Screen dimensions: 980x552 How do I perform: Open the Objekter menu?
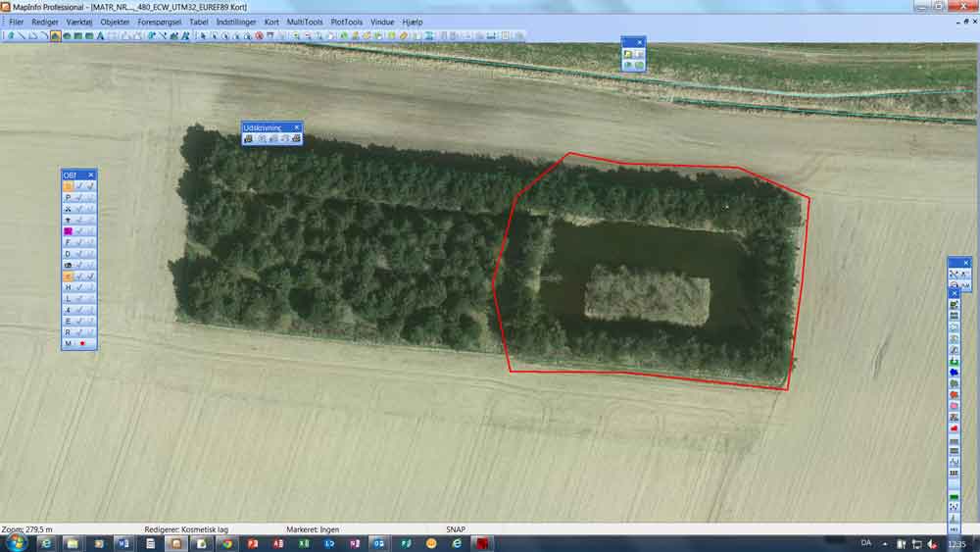115,22
